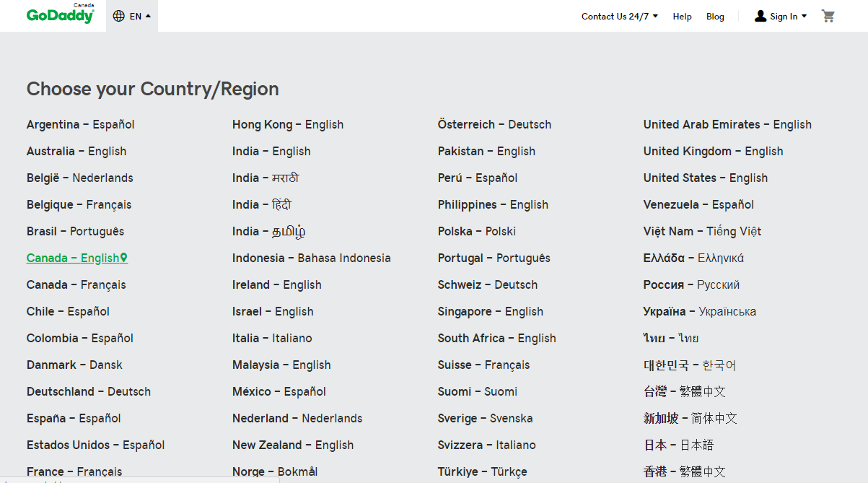This screenshot has height=483, width=868.
Task: Choose Australia – English
Action: click(x=76, y=151)
